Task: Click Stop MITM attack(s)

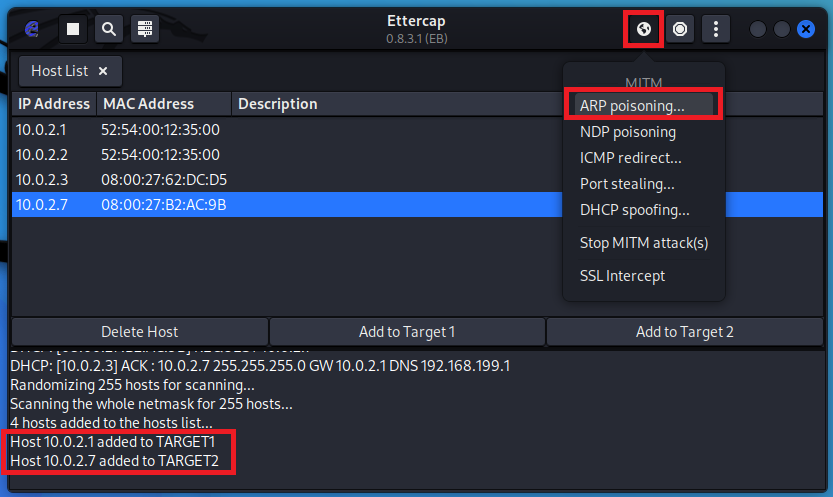Action: (643, 243)
